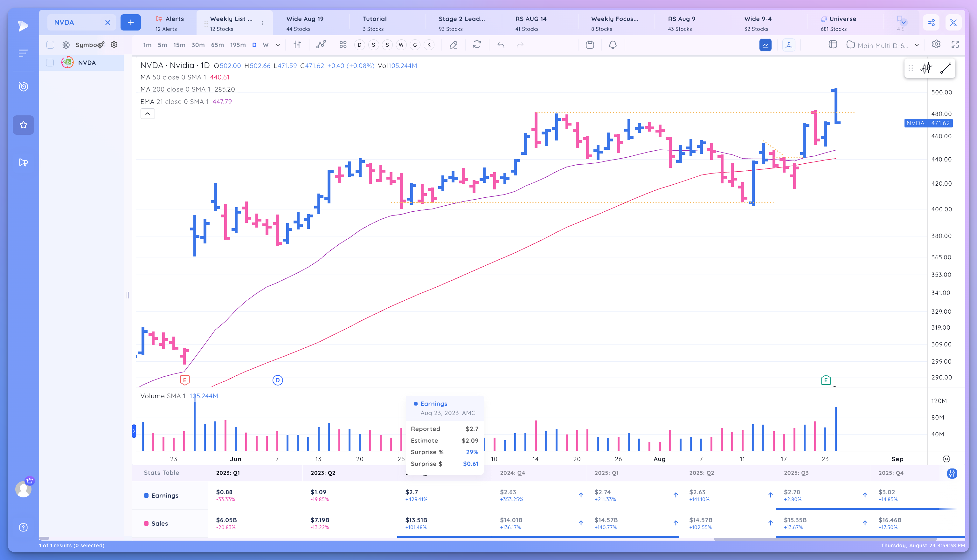
Task: Open the extra timeframe dropdown next to W
Action: [x=277, y=45]
